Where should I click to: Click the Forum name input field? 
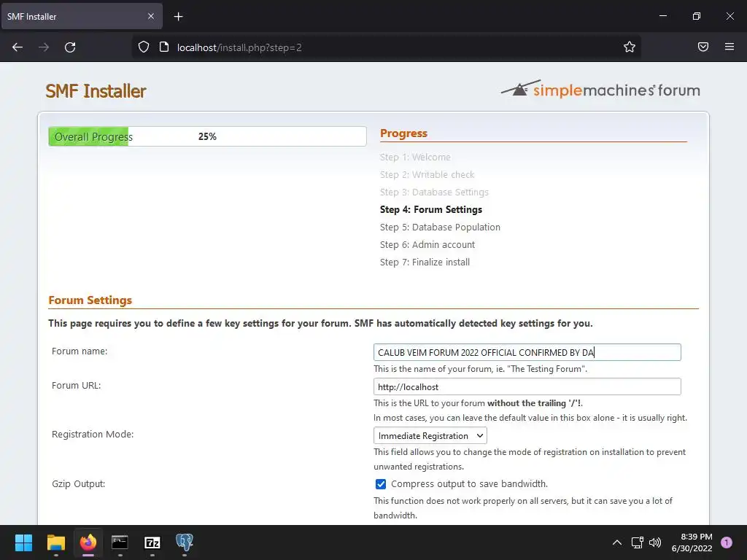pos(527,352)
